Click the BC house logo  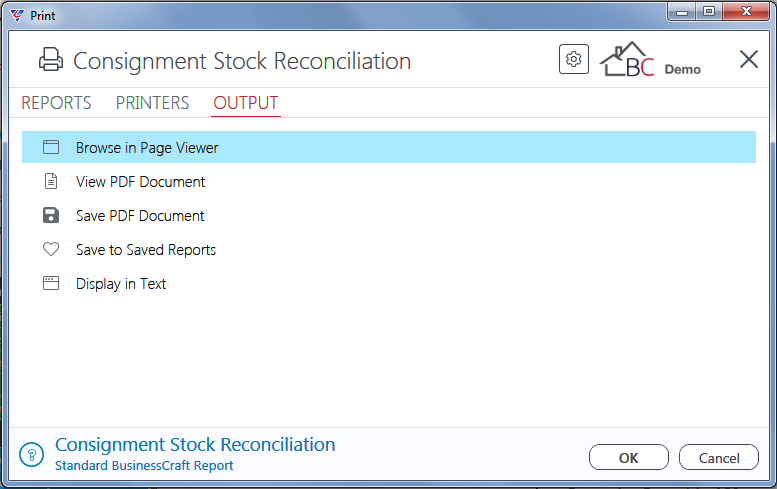click(627, 59)
